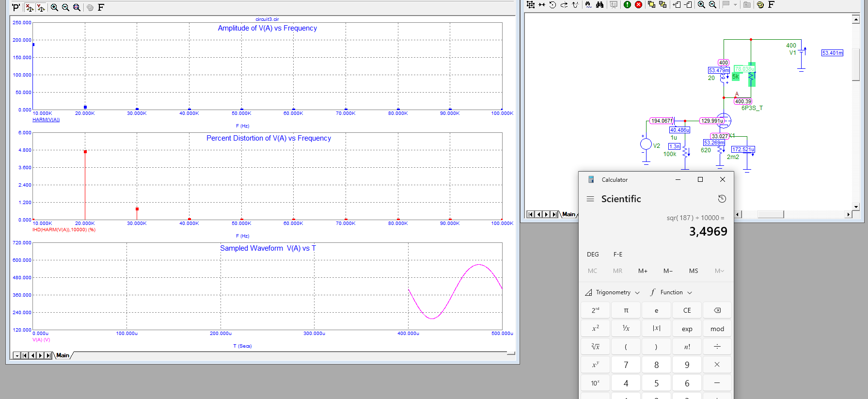Click the remove page icon in schematic toolbar
This screenshot has width=868, height=399.
688,4
